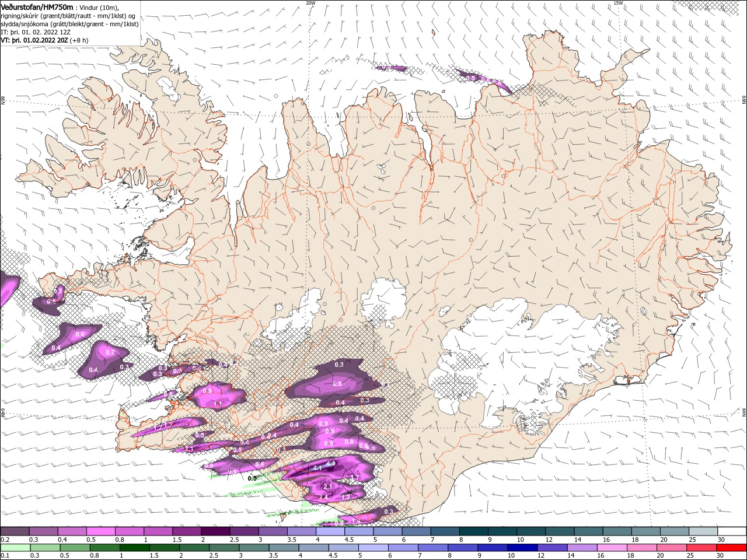Click the palest green 0.1 swatch, lower legend
This screenshot has width=747, height=560.
point(15,548)
